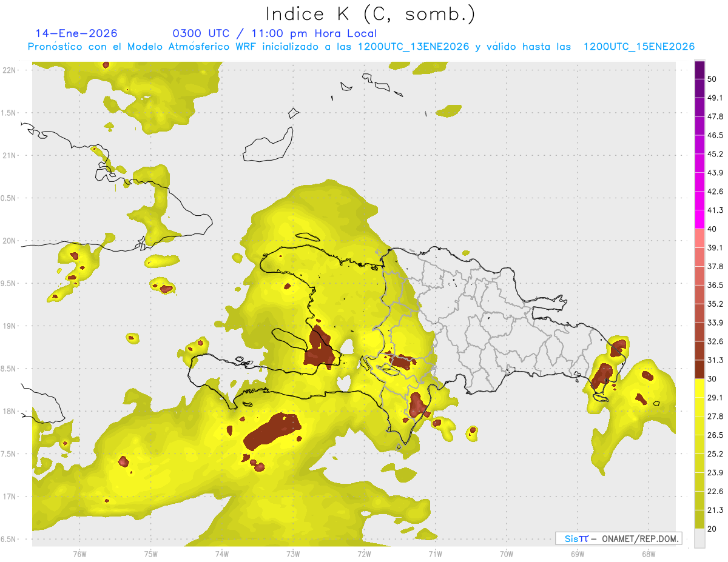Image resolution: width=728 pixels, height=562 pixels.
Task: Click the "43.9" colorbar value
Action: tap(715, 173)
